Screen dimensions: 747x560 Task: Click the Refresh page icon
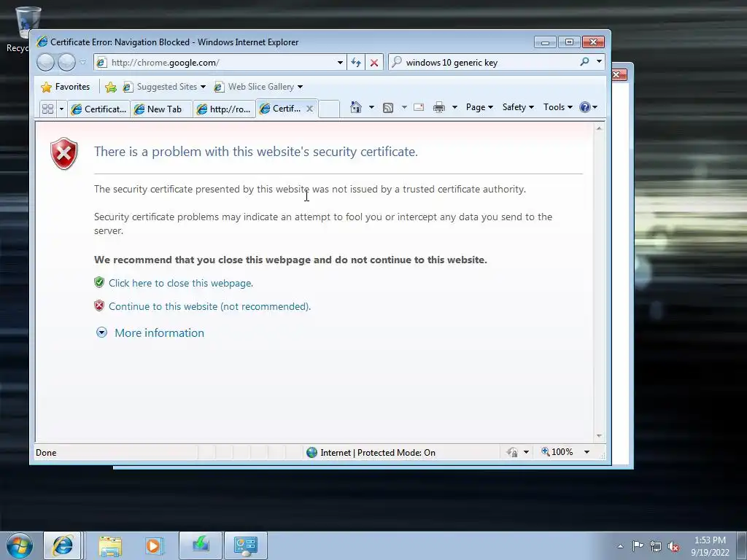click(x=356, y=63)
